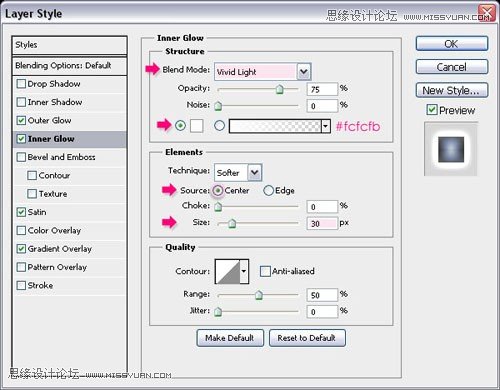The height and width of the screenshot is (390, 500).
Task: Click the Jitter slider handle
Action: [x=218, y=312]
